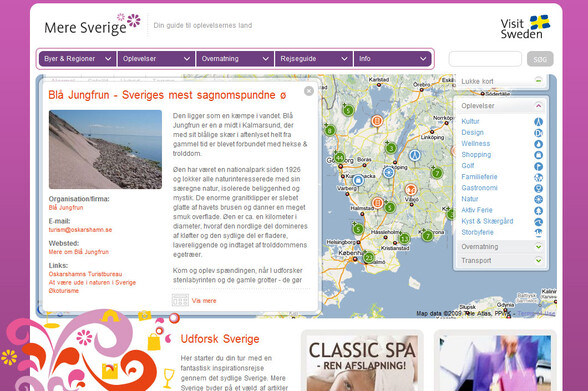Click the grid icon beside Vis mere

[x=180, y=300]
